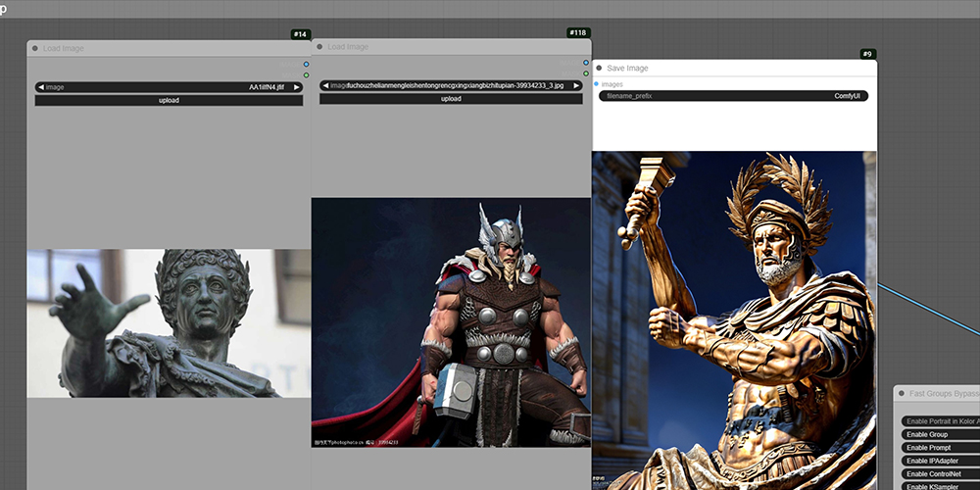Image resolution: width=980 pixels, height=490 pixels.
Task: Toggle Enable ControlNet switch
Action: click(941, 474)
